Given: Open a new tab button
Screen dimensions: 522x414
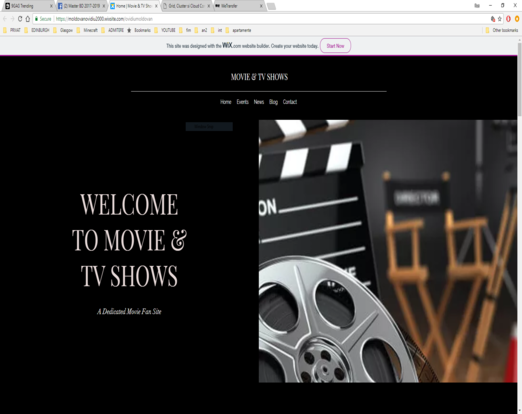Looking at the screenshot, I should 272,6.
